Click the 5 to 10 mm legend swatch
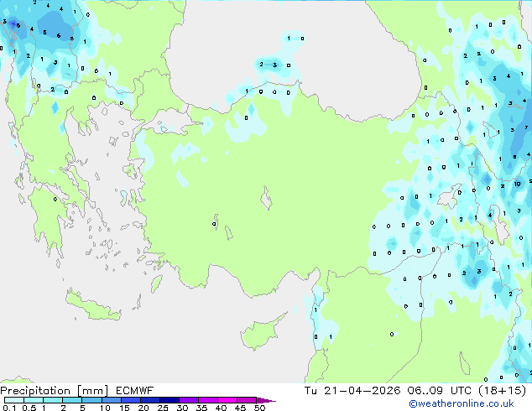 click(91, 400)
